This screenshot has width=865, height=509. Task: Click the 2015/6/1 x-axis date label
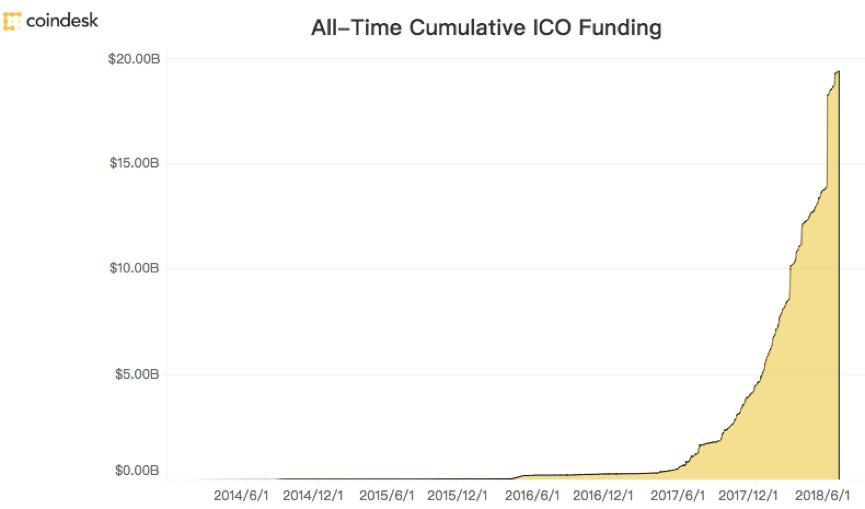click(x=386, y=495)
